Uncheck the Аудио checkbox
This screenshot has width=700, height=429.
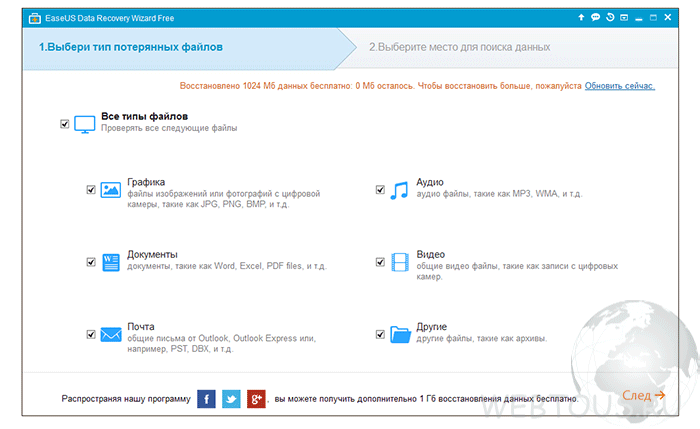point(380,190)
